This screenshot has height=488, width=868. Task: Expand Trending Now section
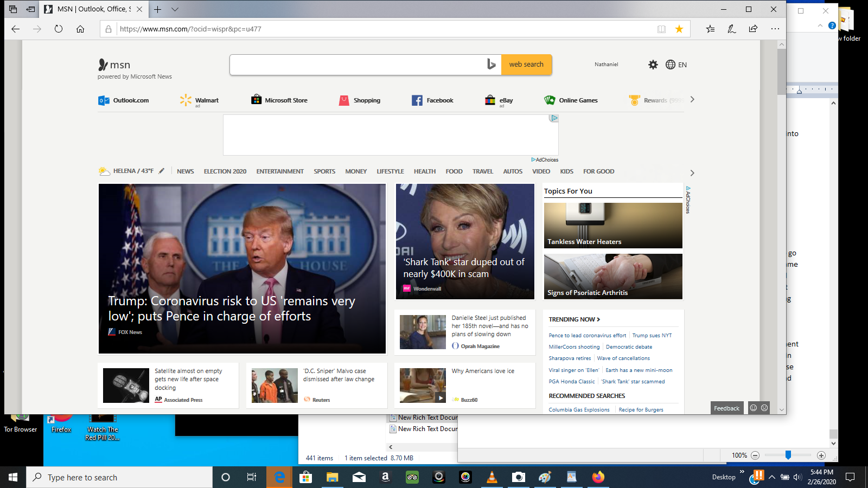click(x=575, y=319)
